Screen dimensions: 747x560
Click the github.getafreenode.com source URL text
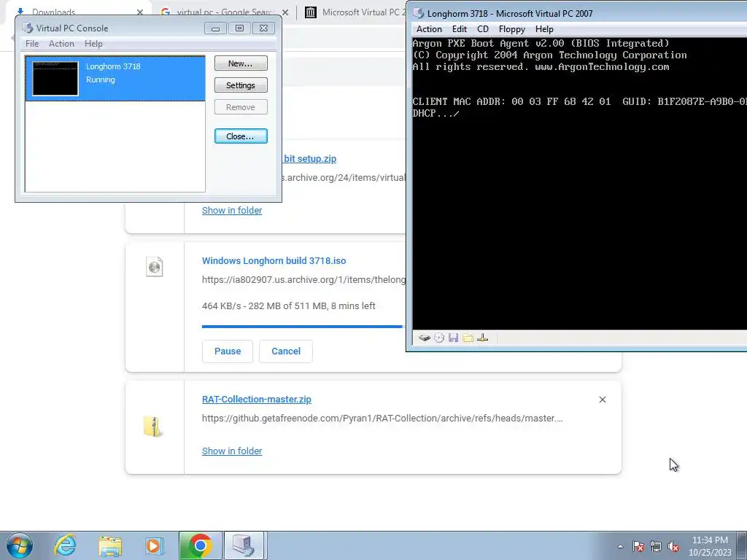382,419
